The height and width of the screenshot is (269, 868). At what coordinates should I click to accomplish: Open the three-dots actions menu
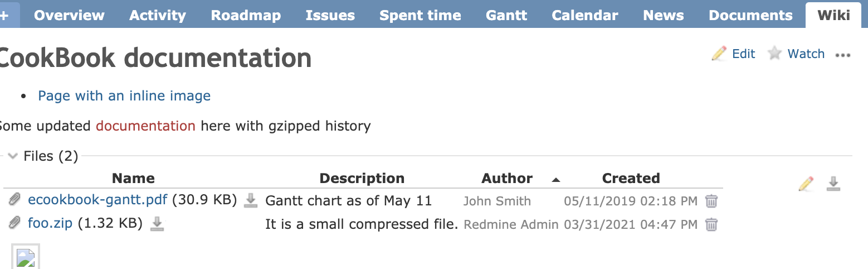click(843, 55)
